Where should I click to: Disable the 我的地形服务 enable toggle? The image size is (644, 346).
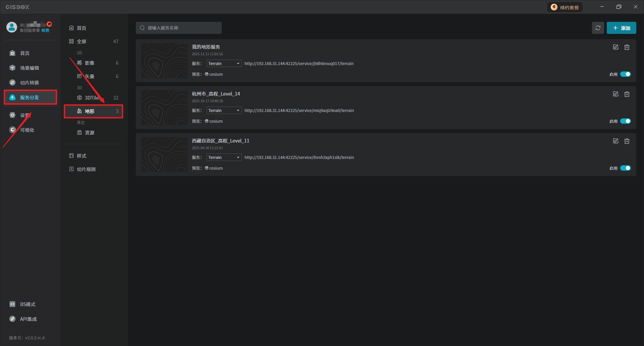[625, 74]
